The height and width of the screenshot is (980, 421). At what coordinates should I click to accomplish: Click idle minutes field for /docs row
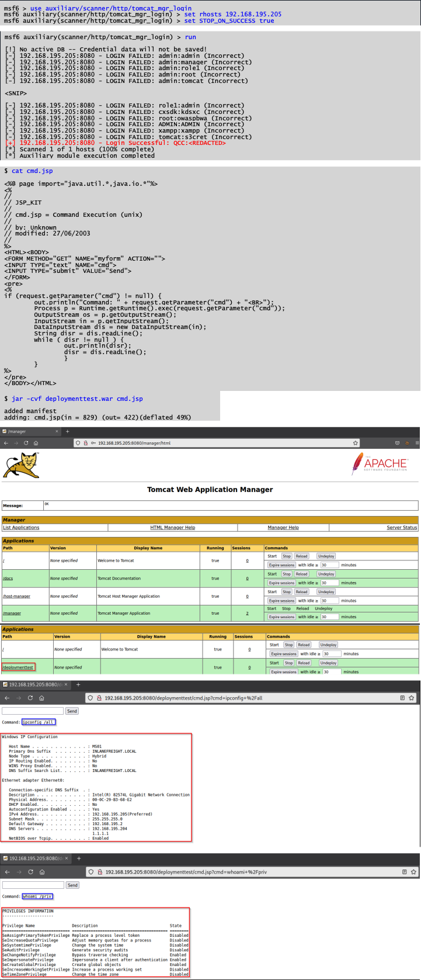[329, 583]
